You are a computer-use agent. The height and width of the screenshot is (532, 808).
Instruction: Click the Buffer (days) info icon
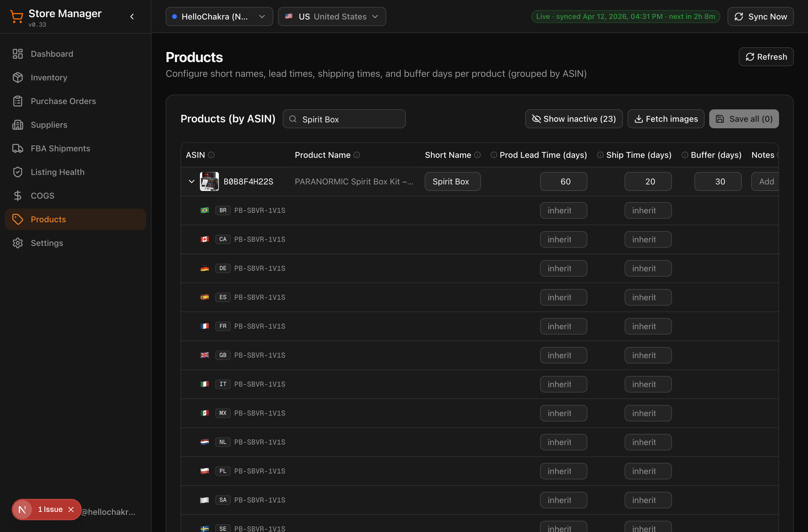[x=685, y=155]
